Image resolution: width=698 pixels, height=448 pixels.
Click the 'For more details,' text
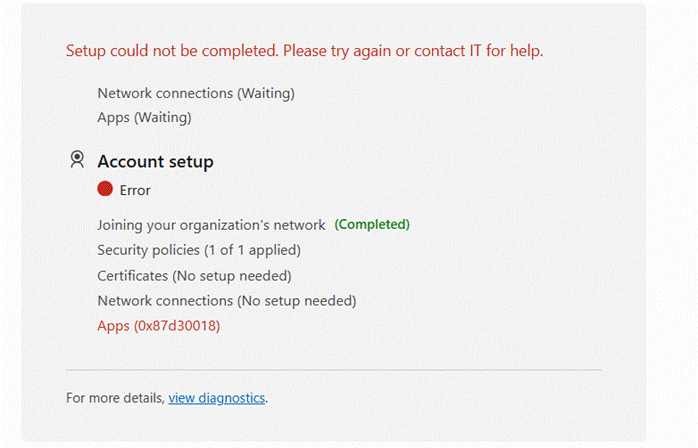pyautogui.click(x=115, y=398)
